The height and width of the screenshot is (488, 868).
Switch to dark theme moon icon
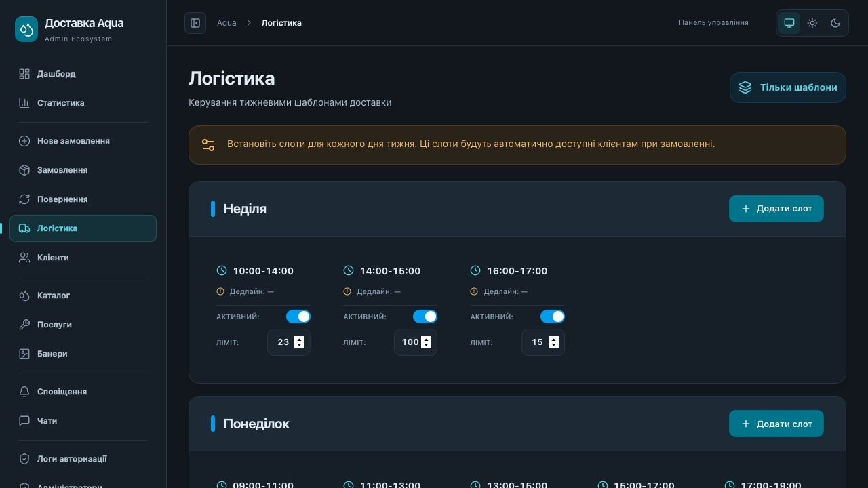coord(835,23)
